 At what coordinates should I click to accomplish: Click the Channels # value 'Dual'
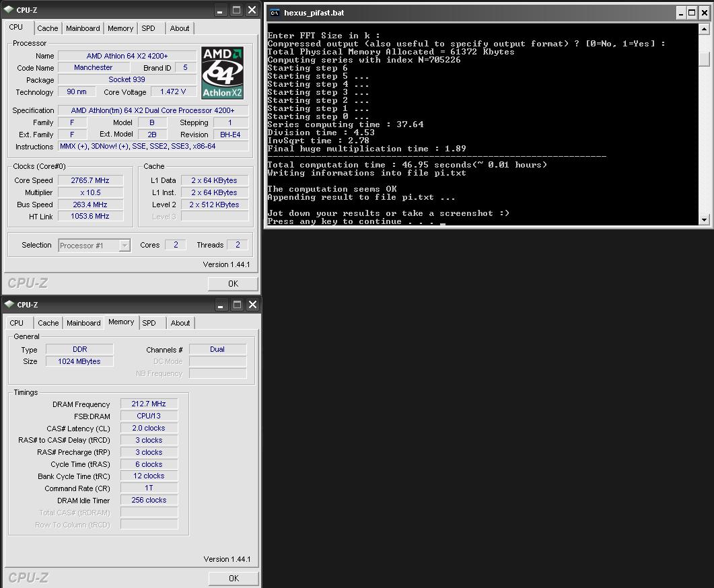(217, 349)
